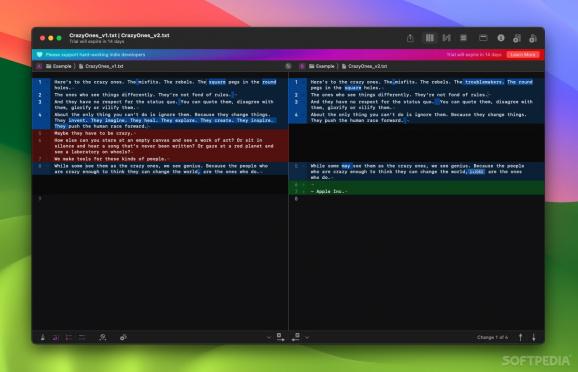Open the info circle icon
The image size is (578, 372).
click(x=501, y=38)
